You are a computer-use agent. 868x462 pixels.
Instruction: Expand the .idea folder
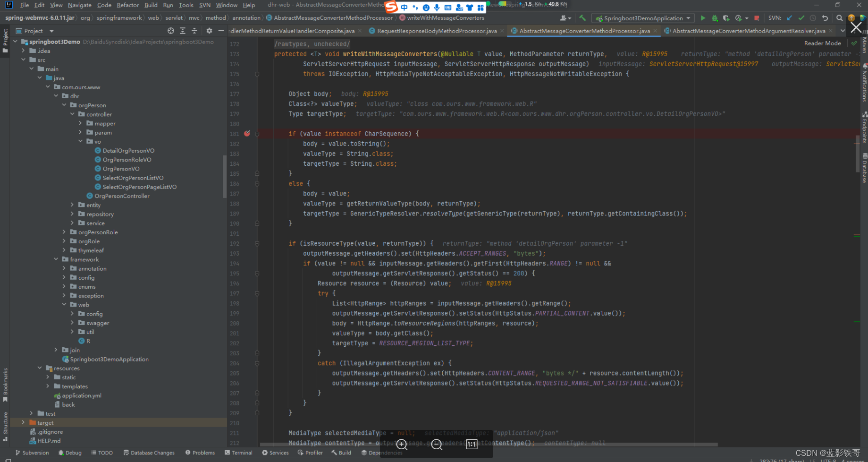(23, 51)
